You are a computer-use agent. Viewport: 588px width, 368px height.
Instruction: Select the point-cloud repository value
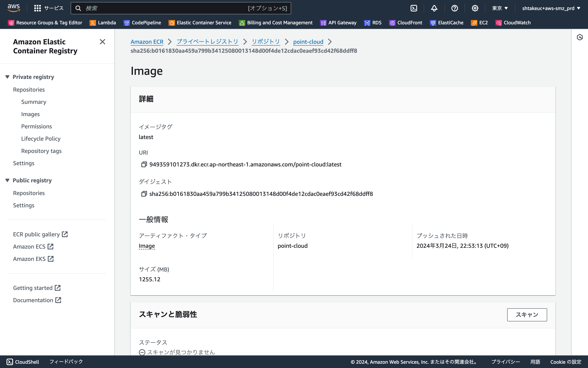[x=293, y=246]
